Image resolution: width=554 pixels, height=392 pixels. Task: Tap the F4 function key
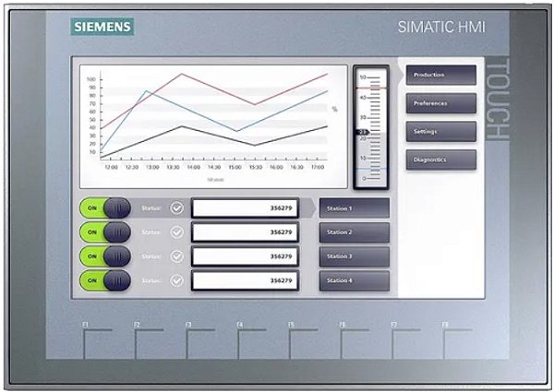click(252, 341)
